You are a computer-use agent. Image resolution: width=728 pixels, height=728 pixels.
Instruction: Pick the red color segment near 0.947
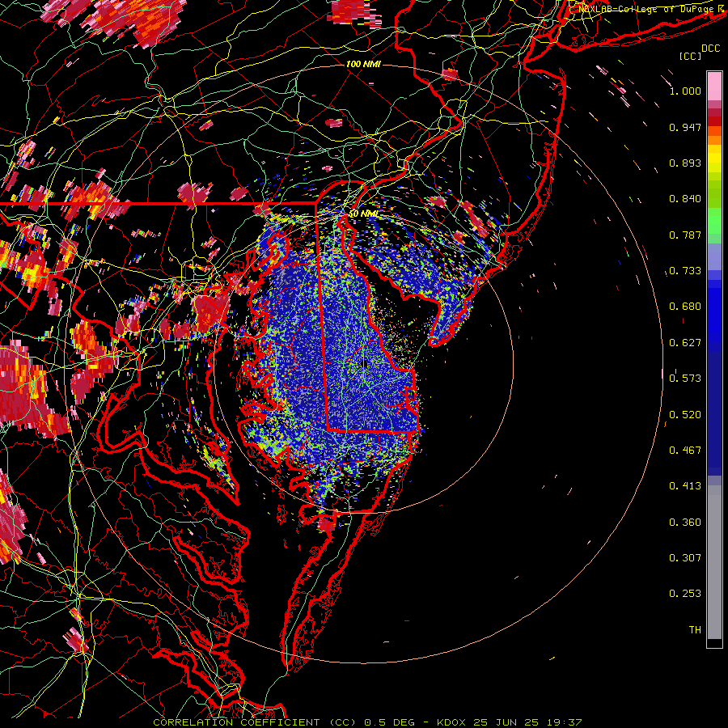pyautogui.click(x=714, y=121)
